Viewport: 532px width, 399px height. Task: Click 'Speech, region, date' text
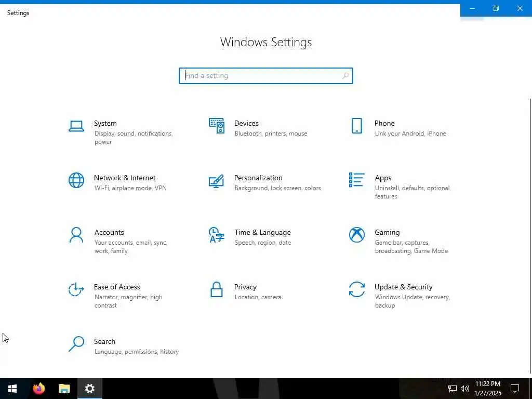(262, 243)
